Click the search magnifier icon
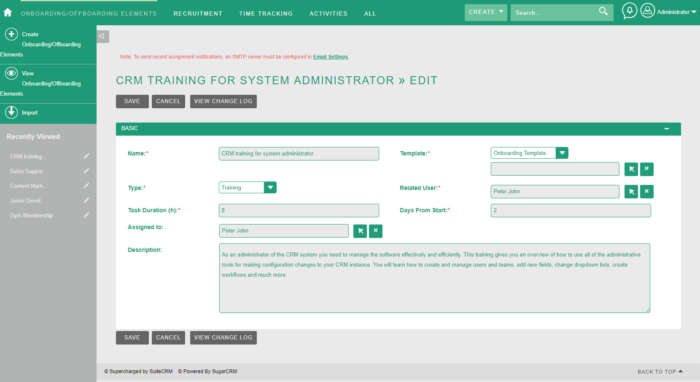Image resolution: width=700 pixels, height=382 pixels. point(603,12)
